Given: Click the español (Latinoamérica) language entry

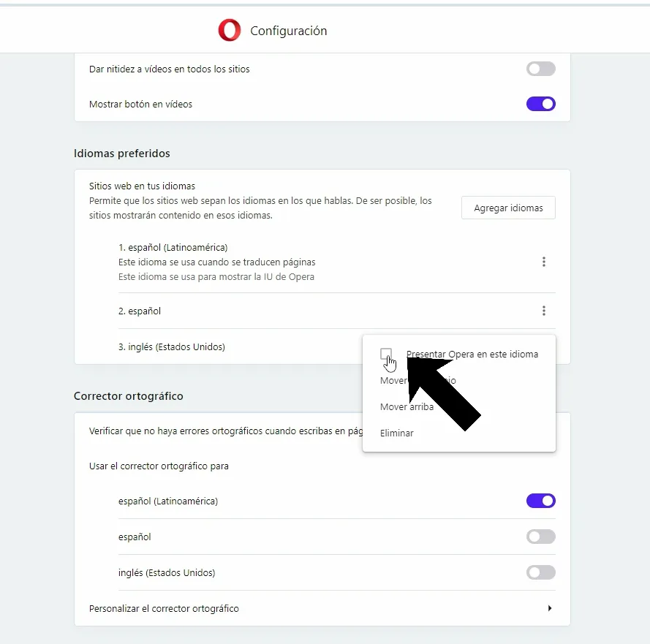Looking at the screenshot, I should 173,247.
